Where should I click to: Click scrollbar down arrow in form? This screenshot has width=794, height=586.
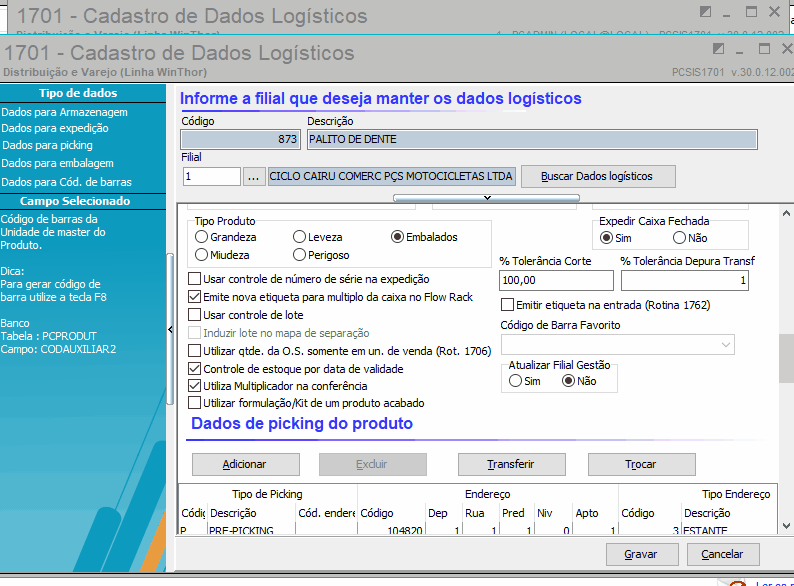pyautogui.click(x=786, y=526)
